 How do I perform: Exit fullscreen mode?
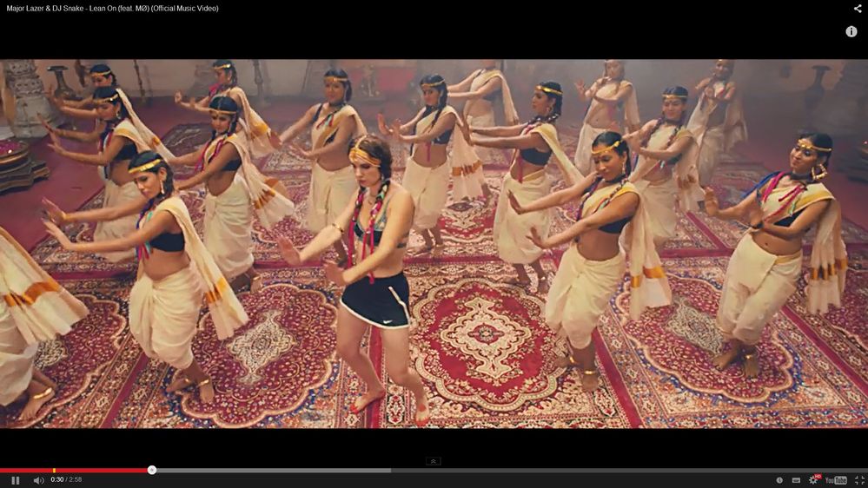pos(859,480)
